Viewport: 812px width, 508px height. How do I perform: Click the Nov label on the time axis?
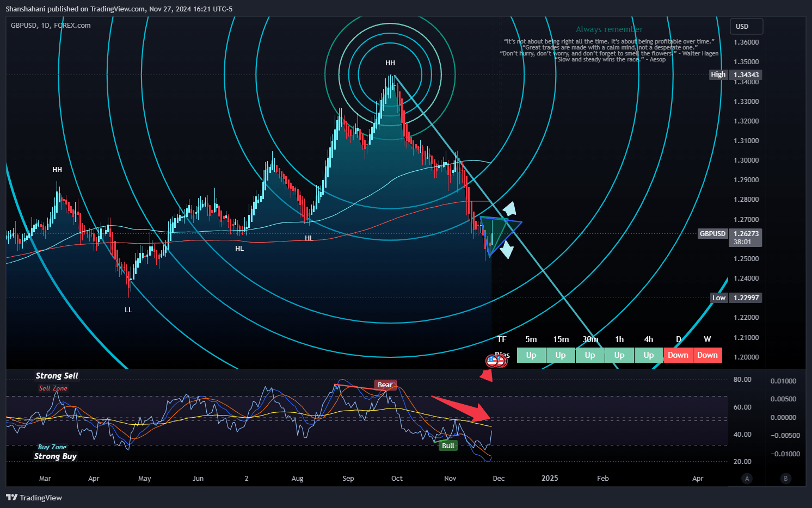(450, 479)
